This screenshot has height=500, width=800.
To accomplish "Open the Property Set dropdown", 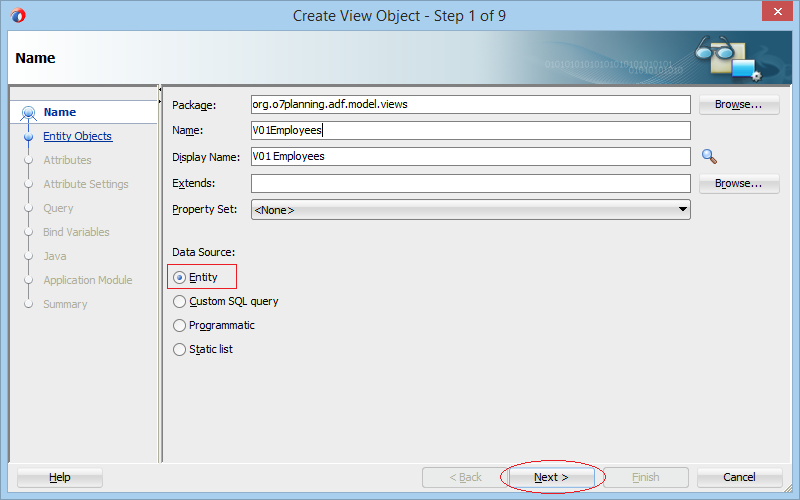I will 470,210.
